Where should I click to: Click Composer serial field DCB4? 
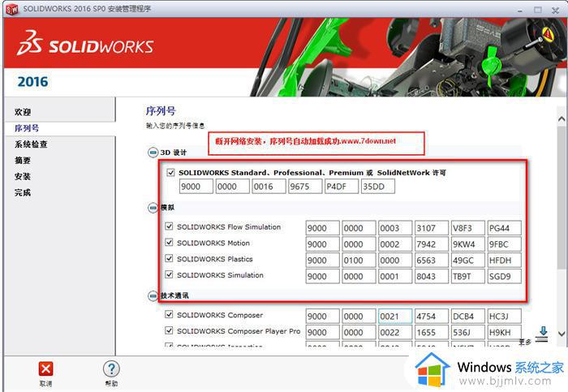(x=467, y=316)
